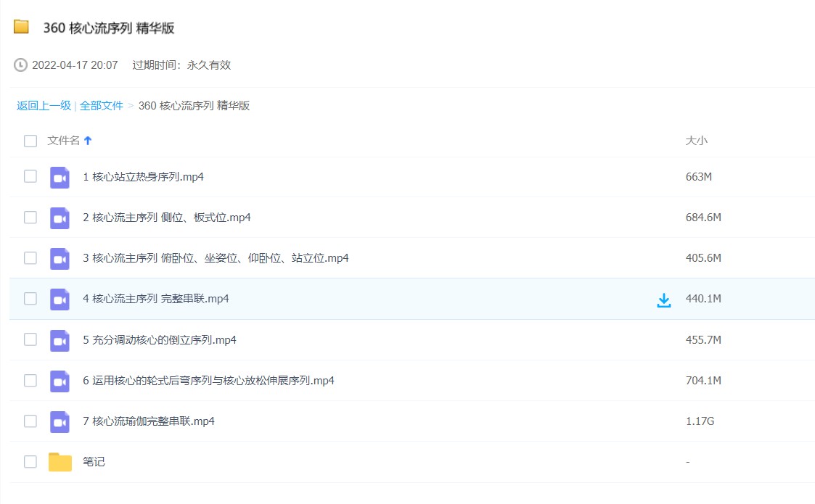Click the download icon for file 4

pos(663,300)
